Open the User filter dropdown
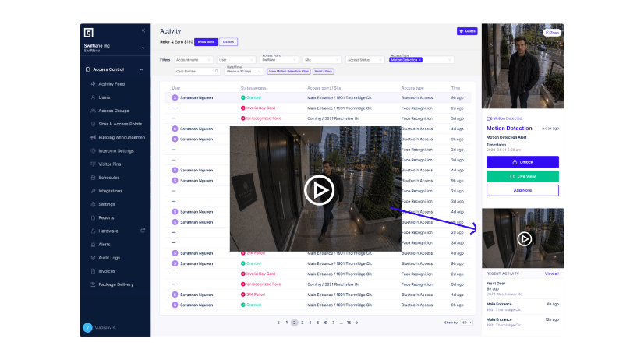 tap(236, 60)
